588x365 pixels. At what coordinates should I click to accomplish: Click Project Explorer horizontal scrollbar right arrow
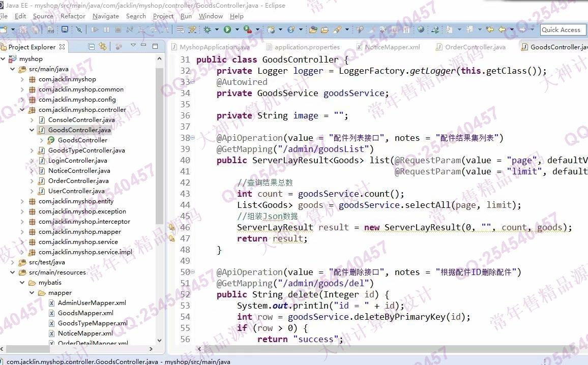(x=151, y=349)
